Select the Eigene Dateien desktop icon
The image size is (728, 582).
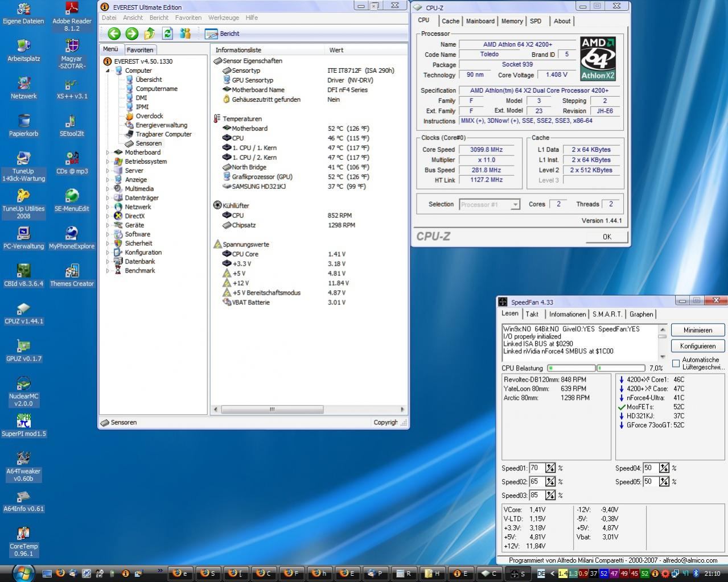[x=23, y=13]
